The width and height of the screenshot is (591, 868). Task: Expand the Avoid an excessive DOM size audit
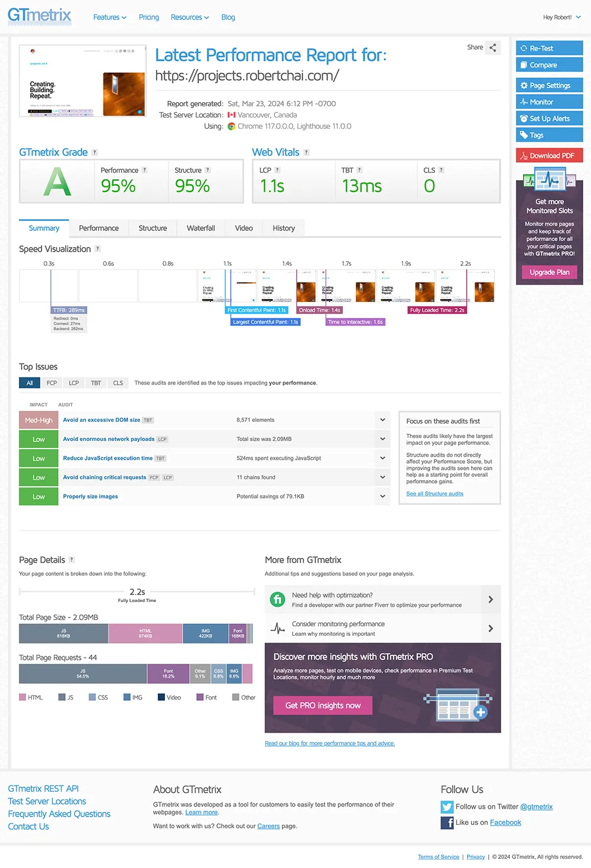382,420
